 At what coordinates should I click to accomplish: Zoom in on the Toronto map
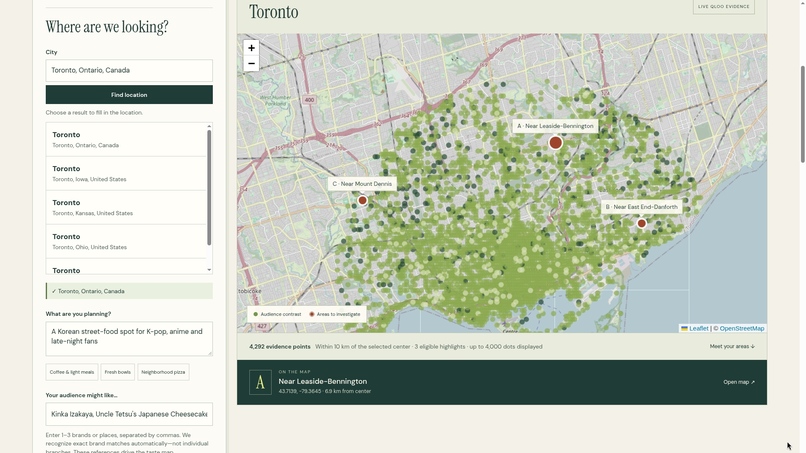tap(251, 48)
